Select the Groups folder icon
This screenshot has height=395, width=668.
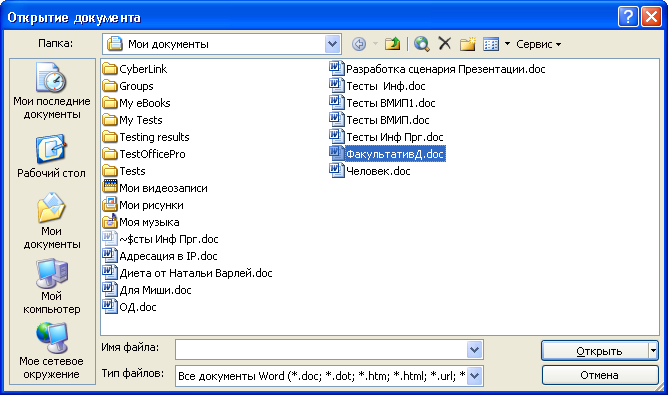coord(110,86)
